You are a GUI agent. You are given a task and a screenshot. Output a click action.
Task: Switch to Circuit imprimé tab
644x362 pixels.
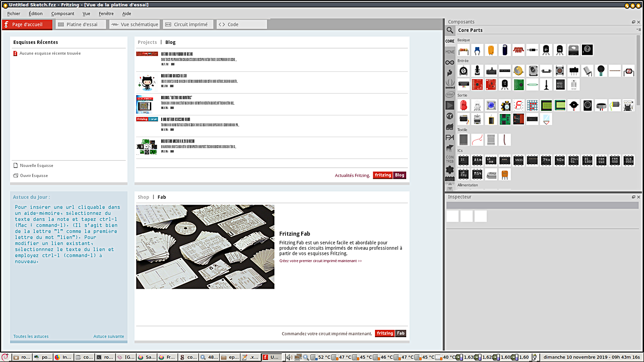pyautogui.click(x=188, y=24)
